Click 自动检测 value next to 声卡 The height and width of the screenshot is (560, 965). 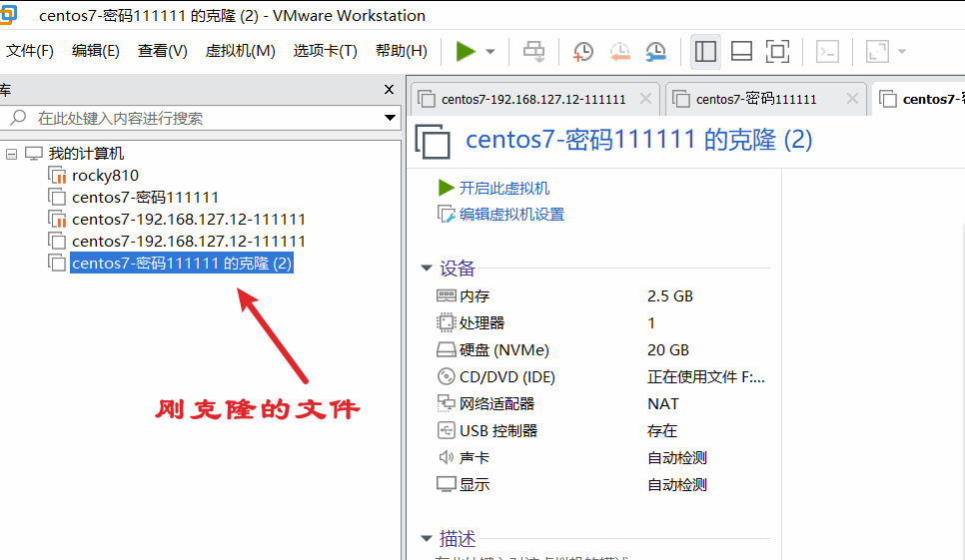tap(677, 458)
